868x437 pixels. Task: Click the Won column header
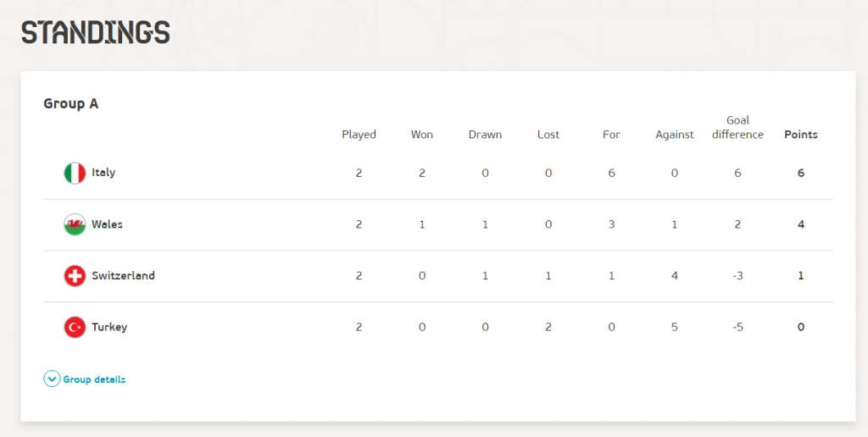422,135
